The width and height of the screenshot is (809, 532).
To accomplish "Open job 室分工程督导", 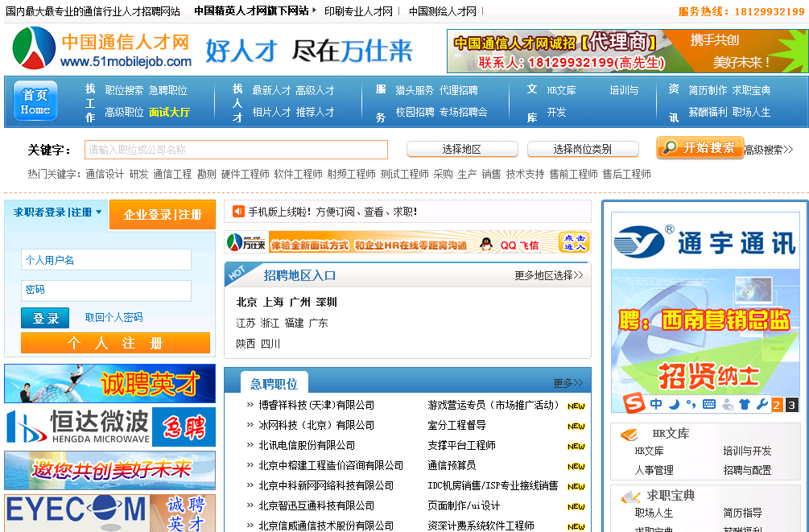I will click(x=456, y=426).
